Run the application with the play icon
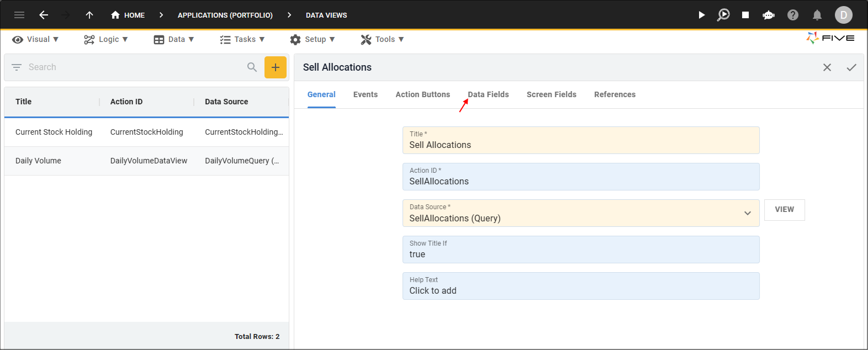868x350 pixels. 701,15
